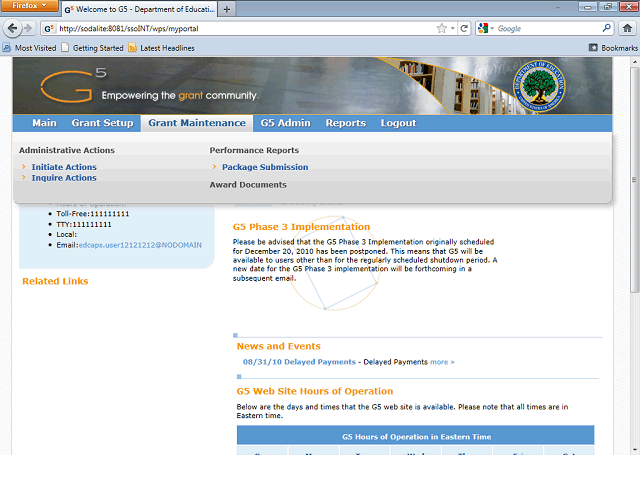This screenshot has height=480, width=640.
Task: Bookmark this page with the star icon
Action: (x=441, y=28)
